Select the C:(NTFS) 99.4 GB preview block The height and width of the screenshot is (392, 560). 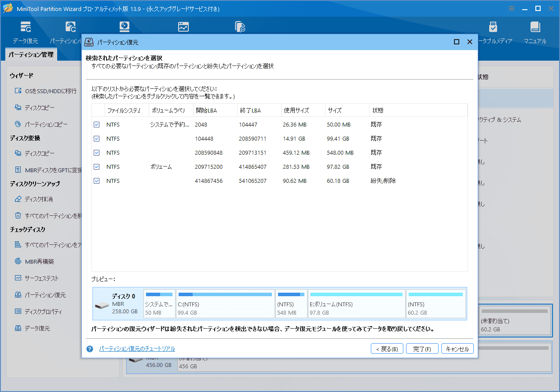[x=225, y=303]
